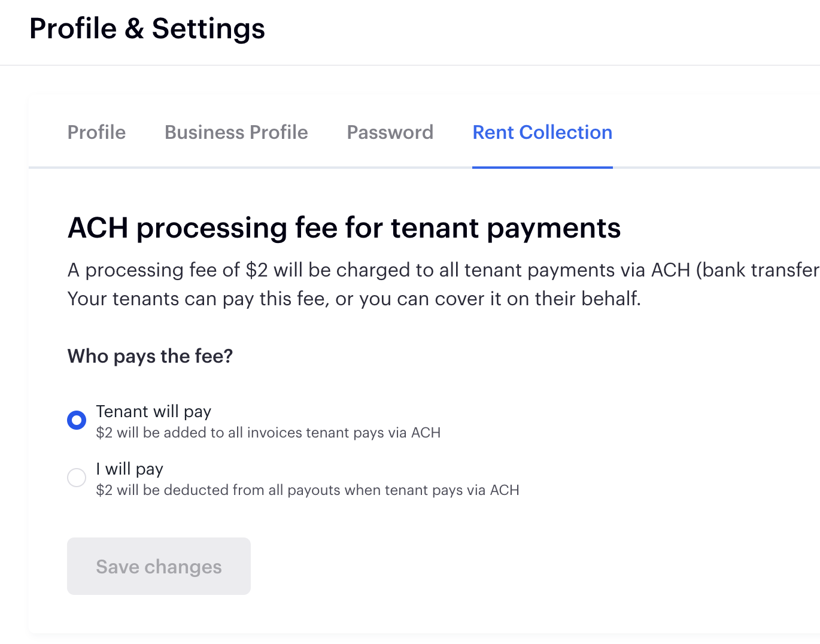Viewport: 820px width, 644px height.
Task: Click the 'Who pays the fee?' label
Action: point(150,356)
